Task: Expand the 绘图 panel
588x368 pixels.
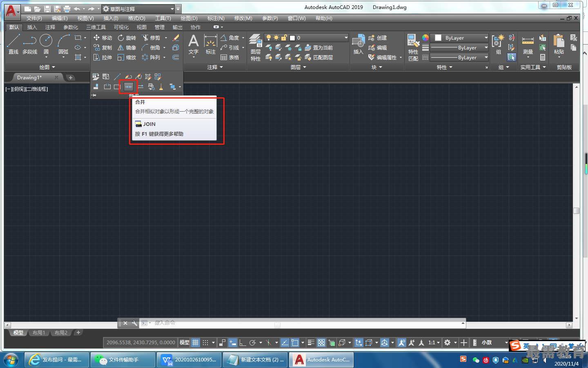Action: point(47,67)
